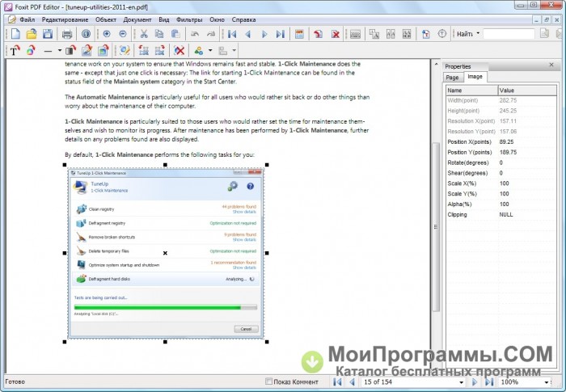Open document info with the blue i icon
566x392 pixels.
(86, 34)
